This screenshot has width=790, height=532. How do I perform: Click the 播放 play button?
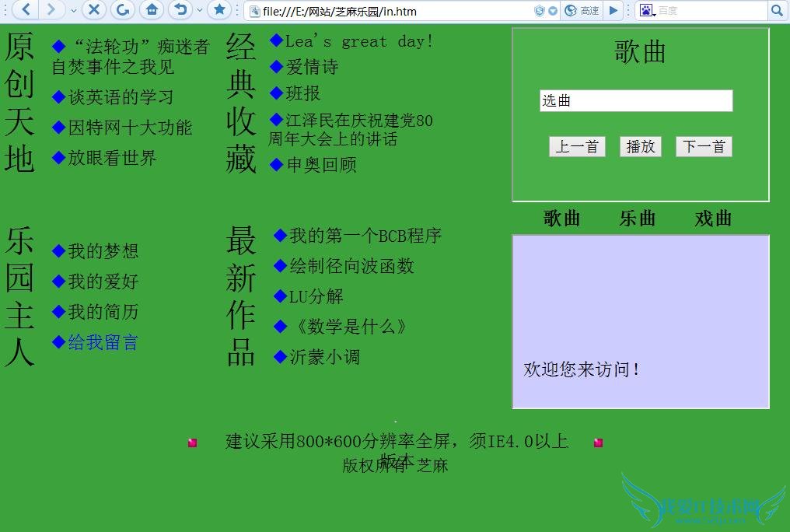click(x=640, y=146)
